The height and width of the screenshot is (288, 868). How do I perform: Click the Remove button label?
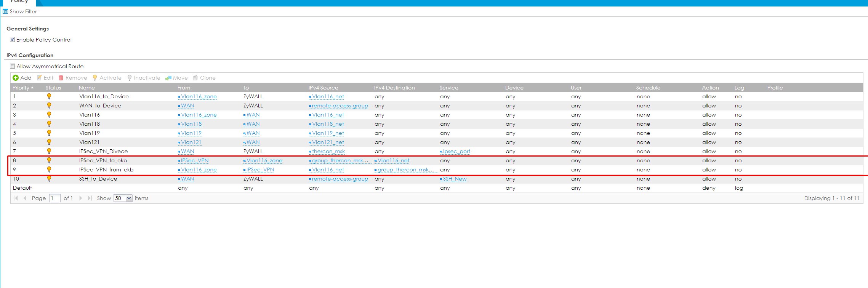click(x=76, y=78)
